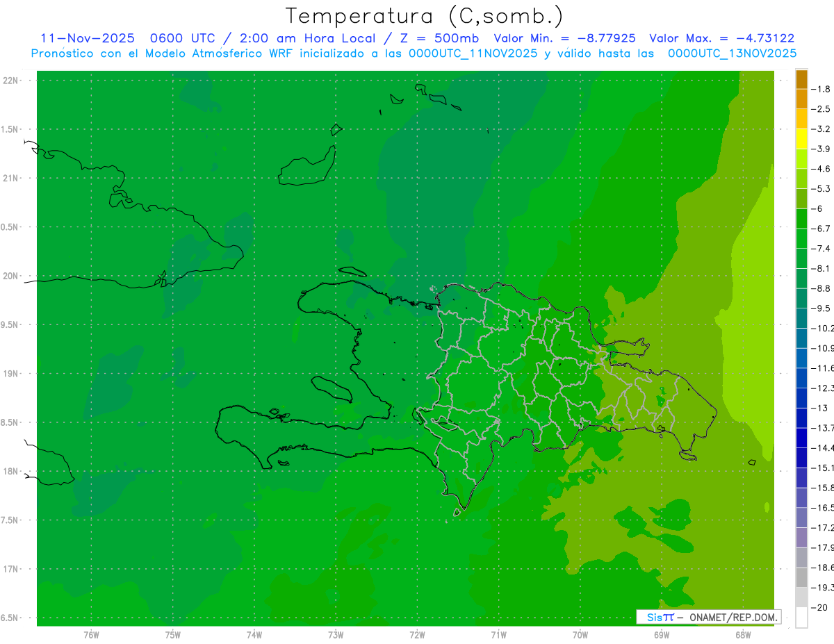Click the '-1.8' legend value
Screen dimensions: 834x644
point(821,90)
